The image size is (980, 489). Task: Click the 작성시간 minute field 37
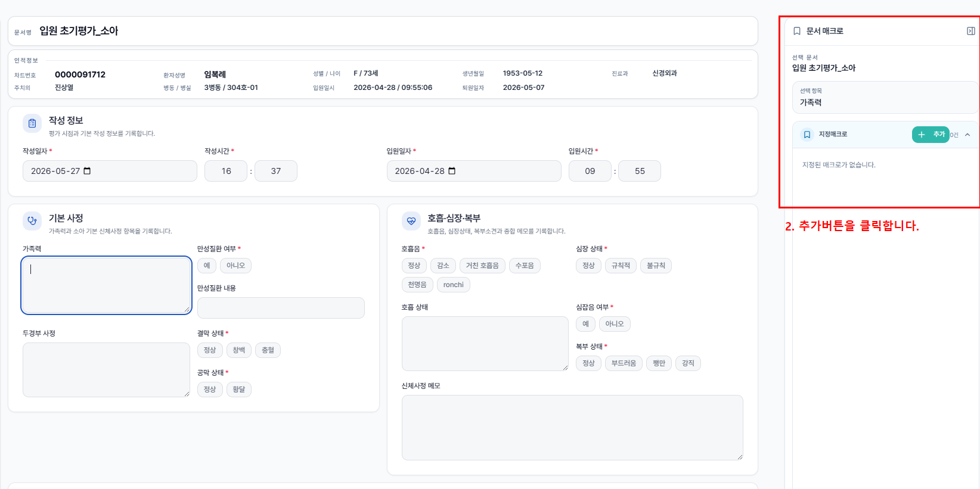[276, 171]
